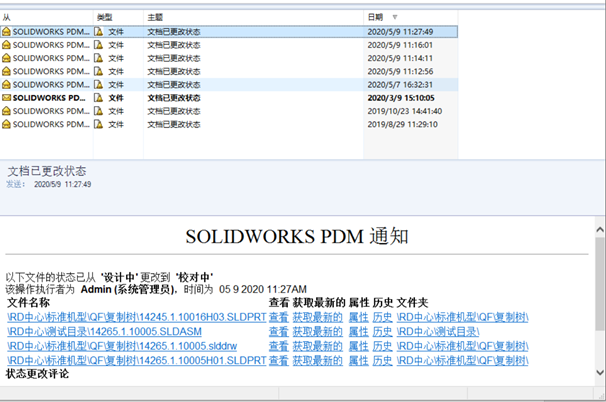Select date cell 2020/5/9 11:14:11
Screen dimensions: 606x402
point(400,58)
